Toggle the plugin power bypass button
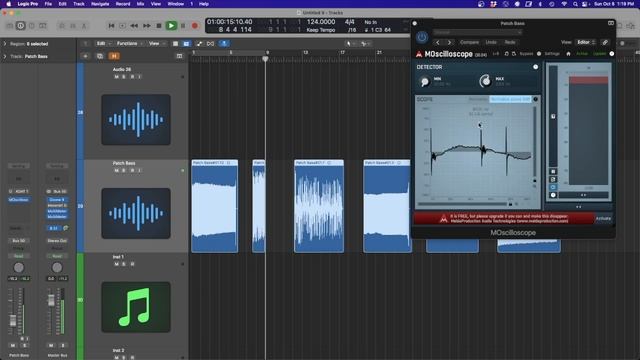Viewport: 640px width, 360px height. 422,37
